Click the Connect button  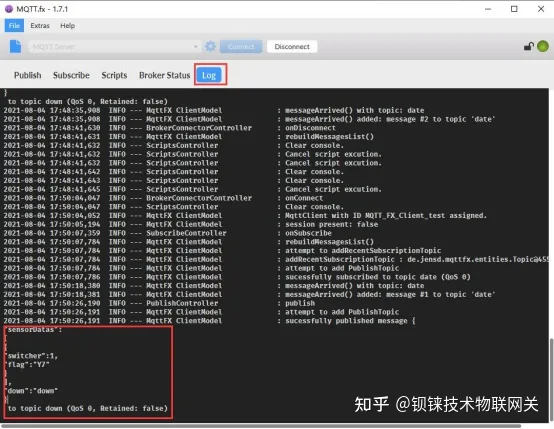coord(241,47)
